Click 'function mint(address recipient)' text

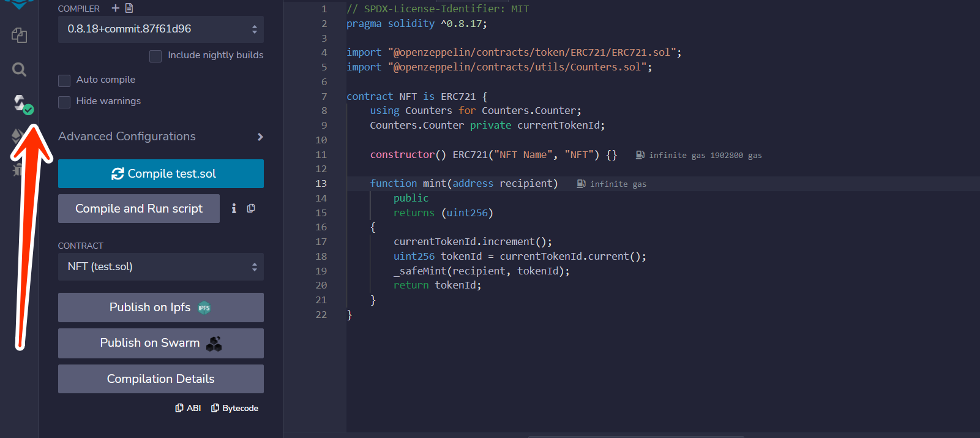[464, 183]
